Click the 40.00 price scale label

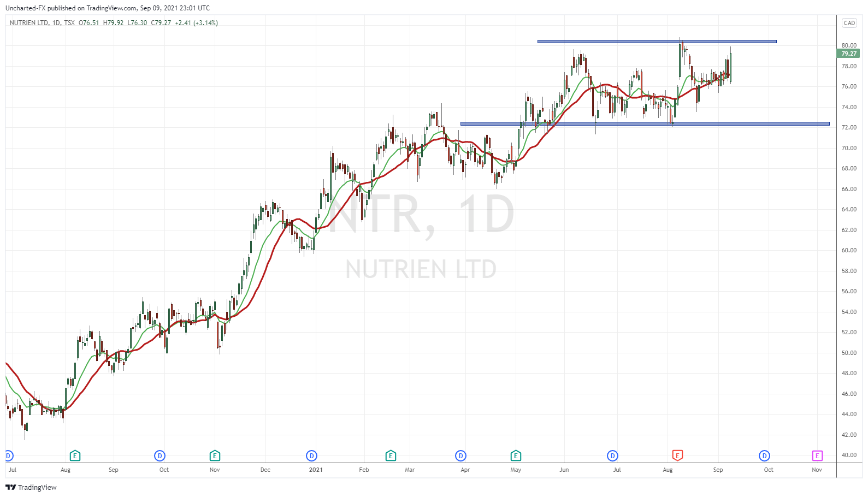(849, 455)
